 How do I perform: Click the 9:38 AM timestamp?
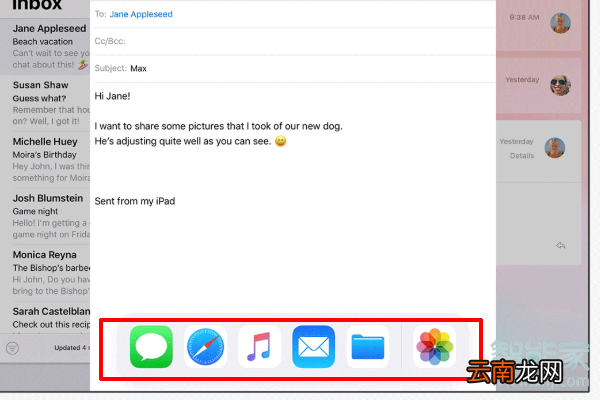pos(524,17)
